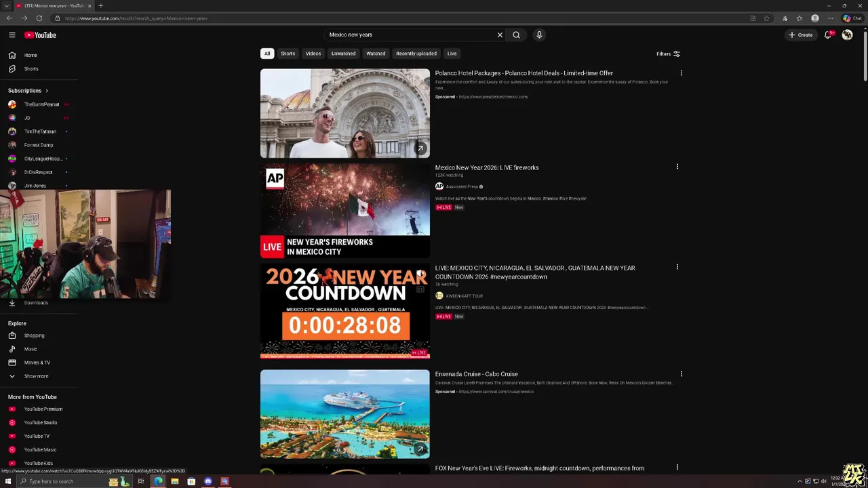Click the page vertical scrollbar

point(865,58)
